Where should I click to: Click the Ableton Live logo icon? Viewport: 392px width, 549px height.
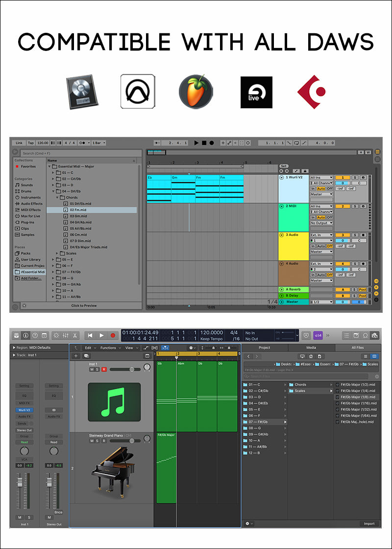point(256,92)
